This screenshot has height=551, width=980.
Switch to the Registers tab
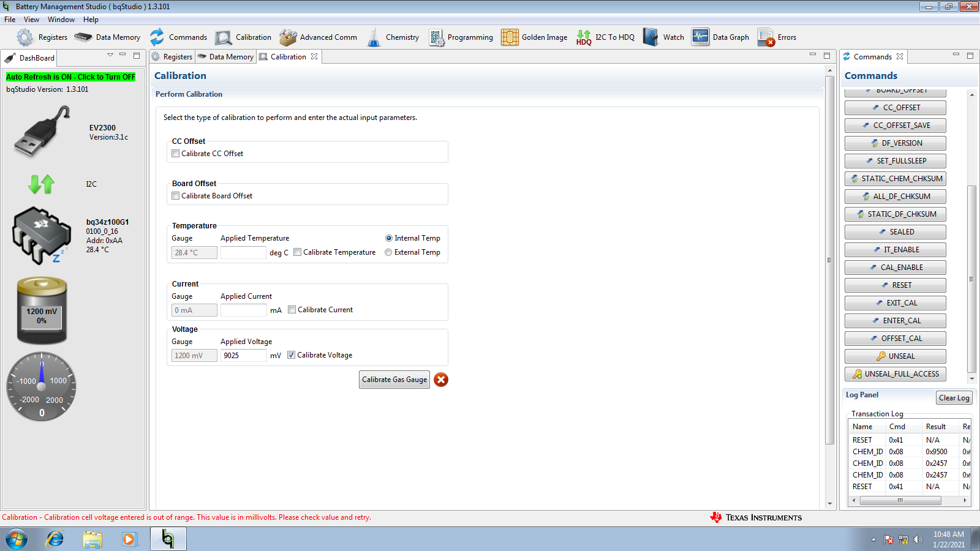pos(172,57)
